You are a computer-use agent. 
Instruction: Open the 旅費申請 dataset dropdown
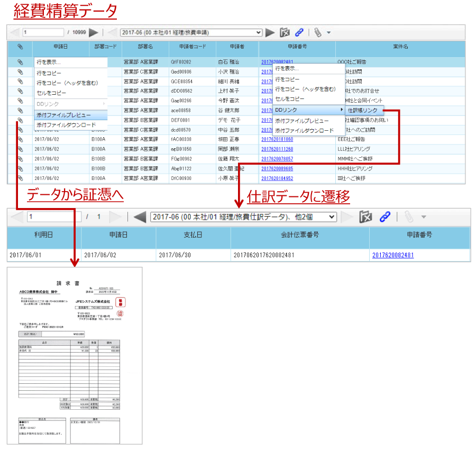pos(191,32)
